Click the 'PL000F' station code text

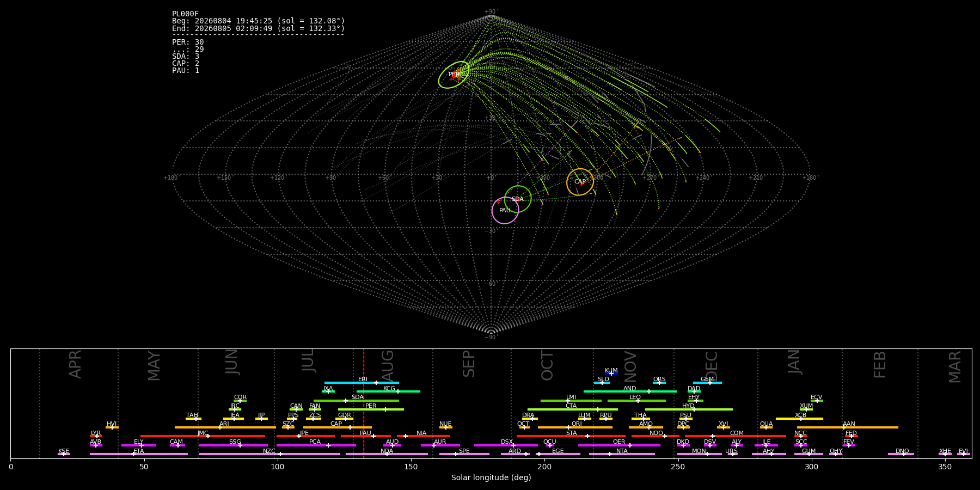(186, 14)
